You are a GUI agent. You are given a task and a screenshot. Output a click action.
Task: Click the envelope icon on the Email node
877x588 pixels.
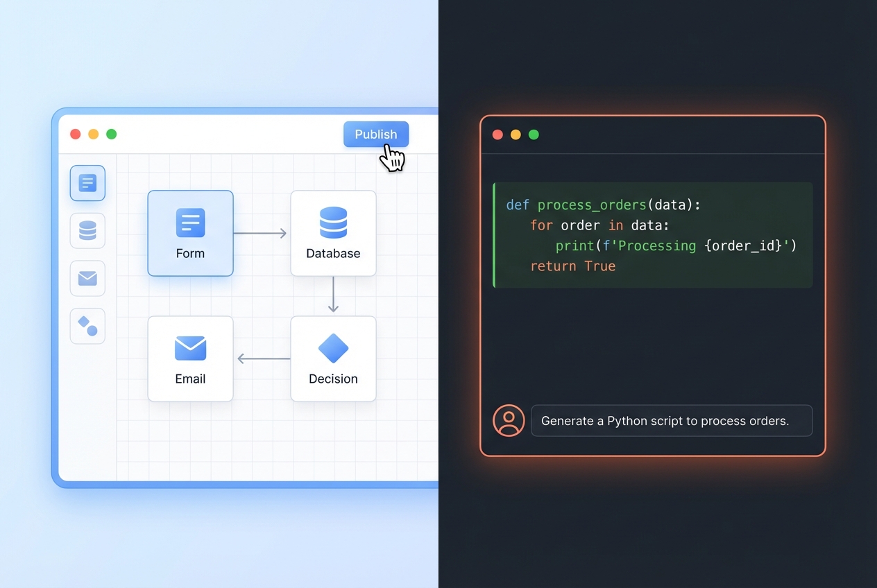point(190,347)
